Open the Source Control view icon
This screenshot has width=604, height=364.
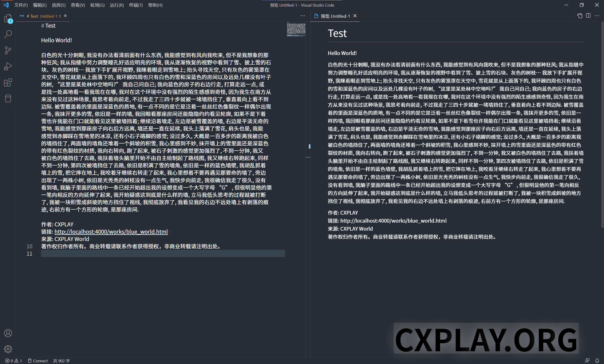(x=8, y=50)
